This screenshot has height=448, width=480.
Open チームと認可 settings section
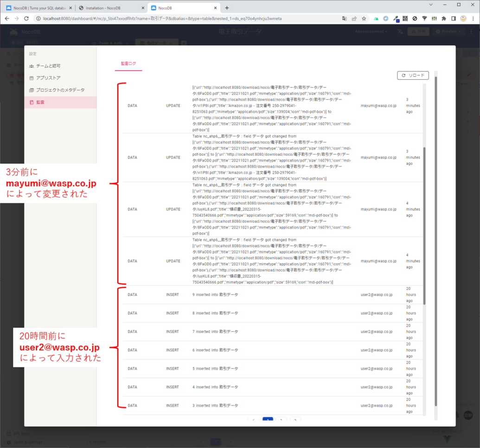(48, 66)
